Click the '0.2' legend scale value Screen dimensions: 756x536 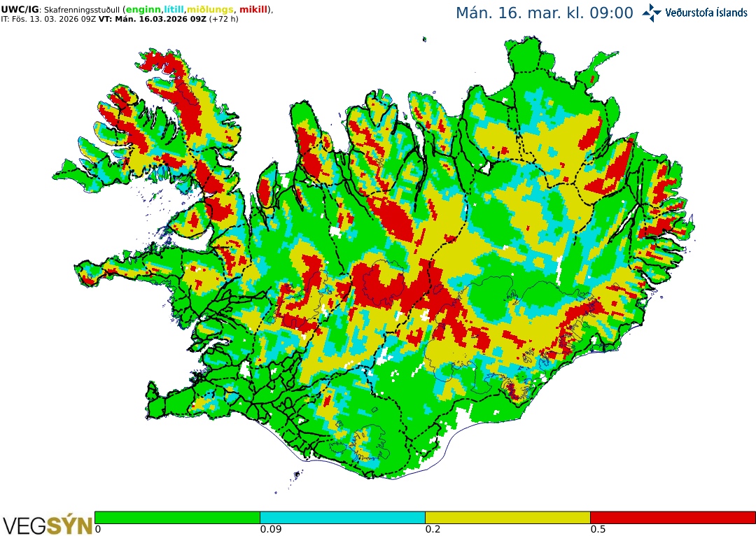click(x=433, y=529)
